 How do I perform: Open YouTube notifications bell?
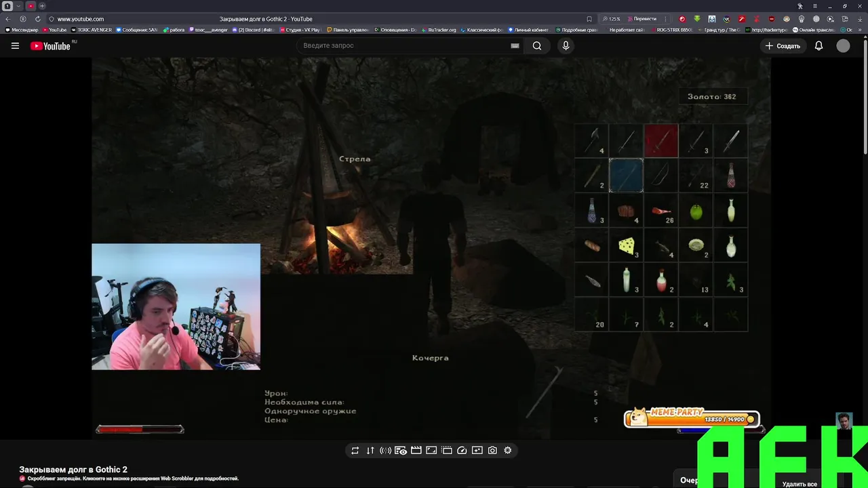click(x=818, y=45)
